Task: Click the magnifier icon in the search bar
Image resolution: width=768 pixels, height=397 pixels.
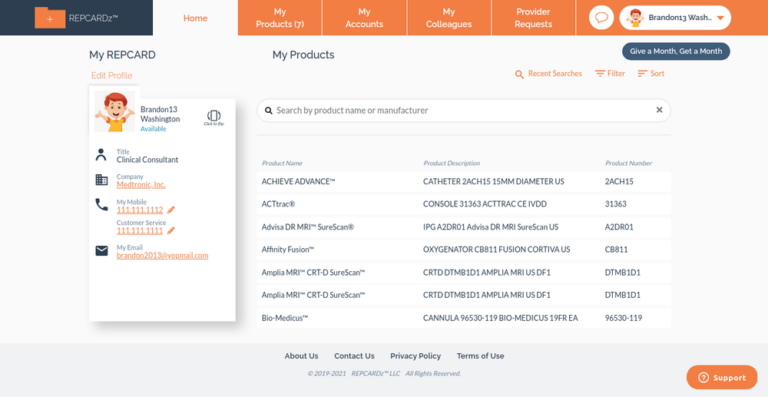Action: coord(268,111)
